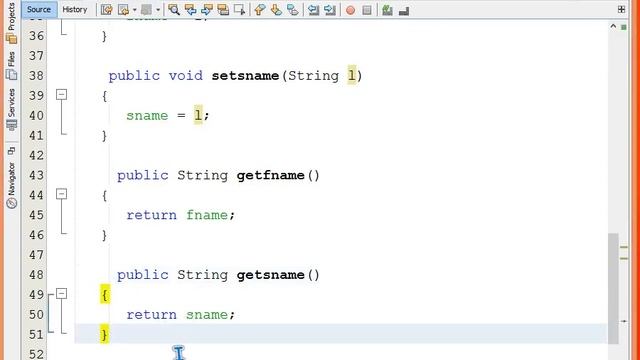Click line number 36 in the gutter
This screenshot has width=640, height=360.
click(36, 36)
